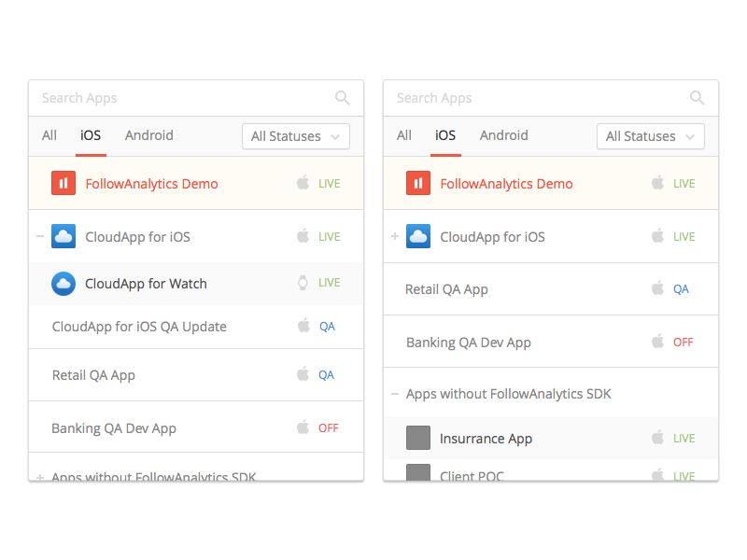
Task: Click Apple logo on Banking QA Dev App, right panel
Action: (x=658, y=341)
